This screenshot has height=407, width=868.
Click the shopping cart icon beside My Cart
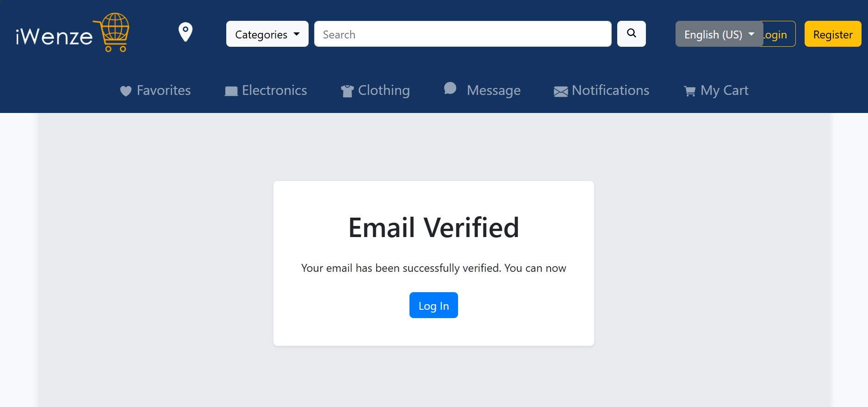(690, 91)
